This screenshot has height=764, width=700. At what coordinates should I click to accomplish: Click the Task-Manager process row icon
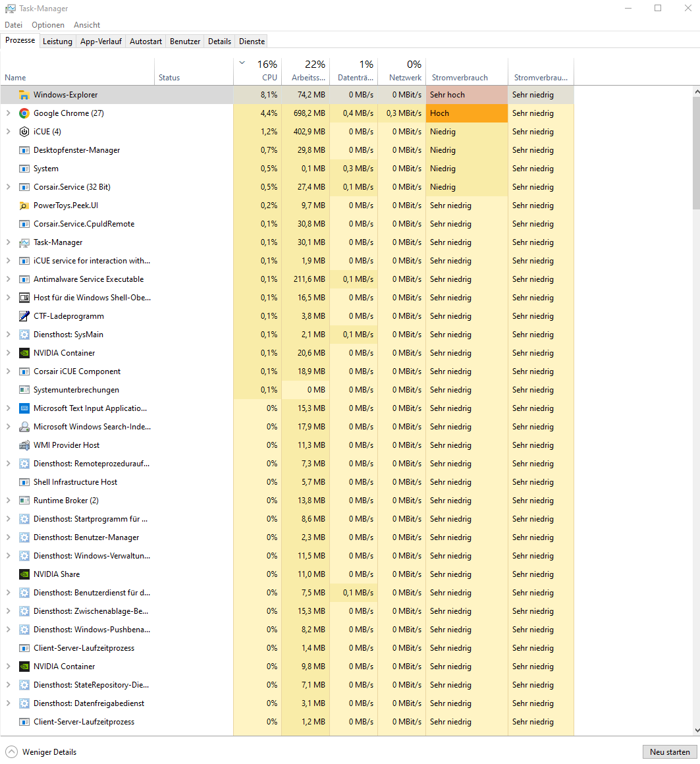(24, 242)
